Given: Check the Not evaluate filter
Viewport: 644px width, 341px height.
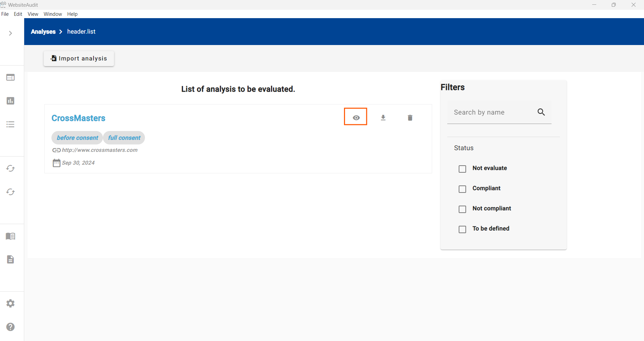Looking at the screenshot, I should tap(462, 169).
